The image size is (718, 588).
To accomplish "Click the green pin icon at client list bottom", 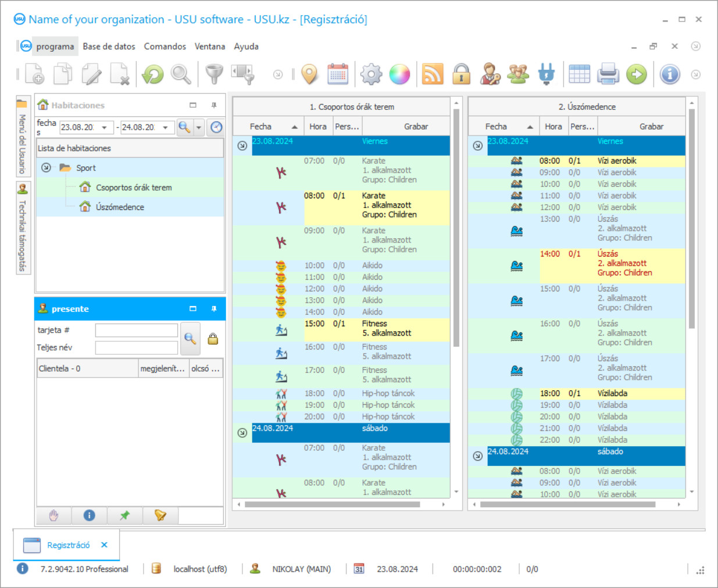I will (x=124, y=515).
